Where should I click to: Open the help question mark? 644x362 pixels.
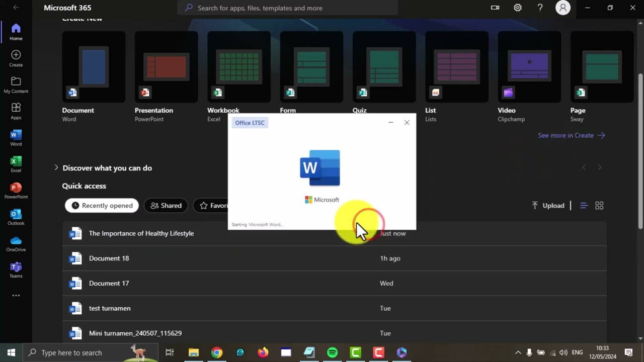540,8
